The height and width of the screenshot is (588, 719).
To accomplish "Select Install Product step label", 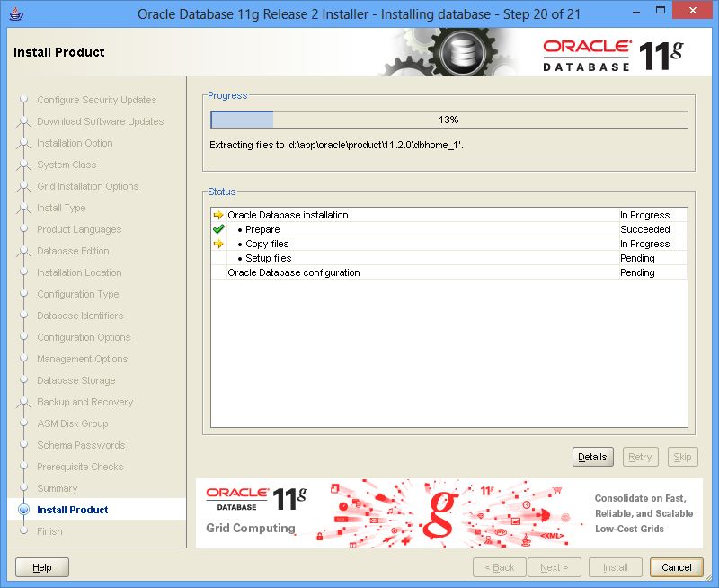I will pyautogui.click(x=73, y=510).
